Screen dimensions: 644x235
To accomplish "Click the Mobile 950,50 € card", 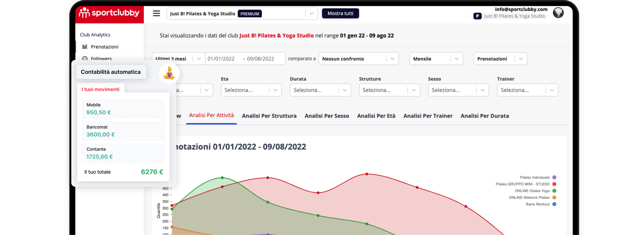I will click(123, 109).
